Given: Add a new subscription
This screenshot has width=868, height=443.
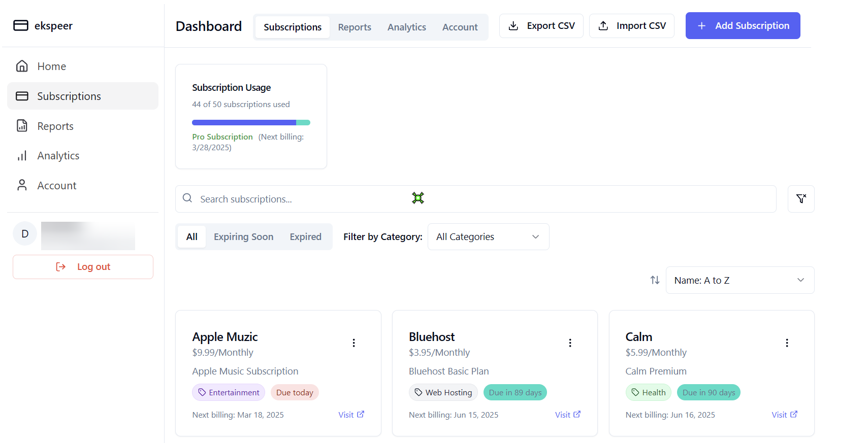Looking at the screenshot, I should (x=743, y=26).
